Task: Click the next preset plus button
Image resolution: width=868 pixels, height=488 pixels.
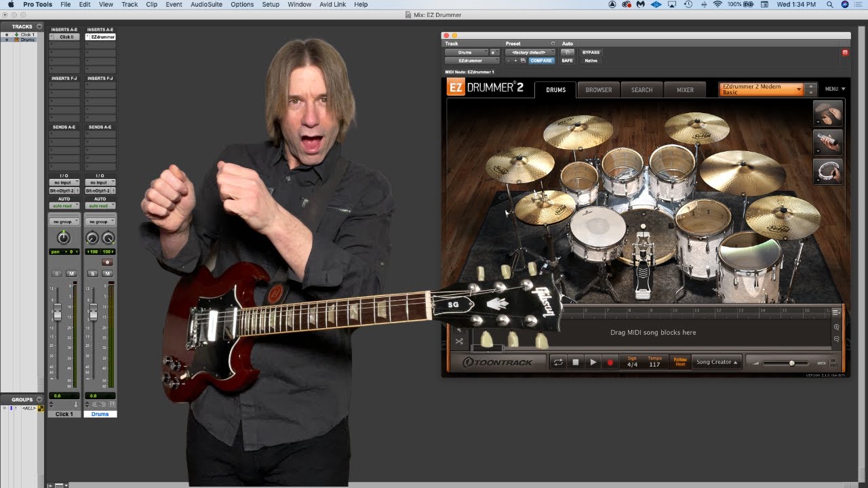Action: 515,60
